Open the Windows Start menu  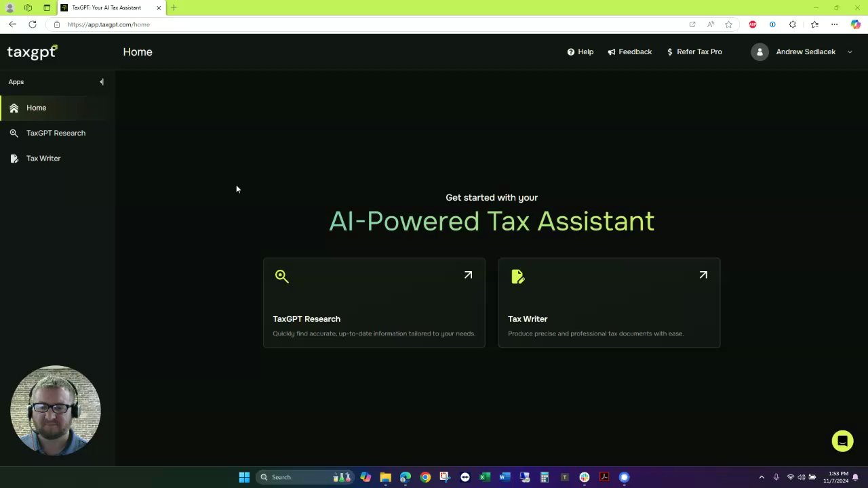(244, 477)
